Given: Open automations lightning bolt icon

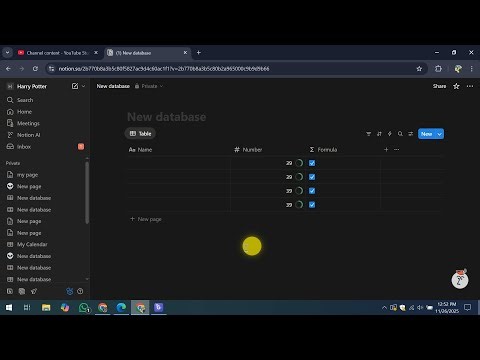Looking at the screenshot, I should click(x=390, y=134).
